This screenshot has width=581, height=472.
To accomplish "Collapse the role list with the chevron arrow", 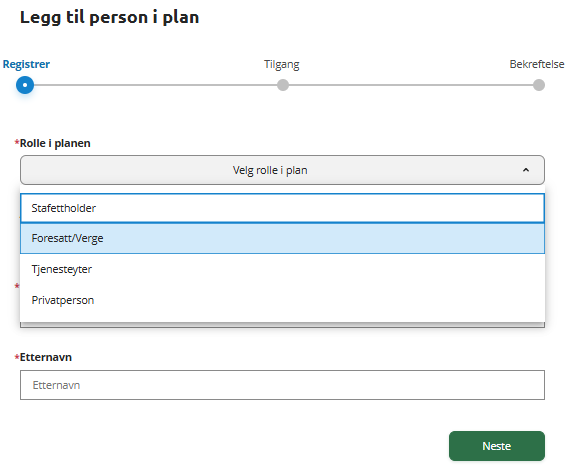I will tap(526, 170).
